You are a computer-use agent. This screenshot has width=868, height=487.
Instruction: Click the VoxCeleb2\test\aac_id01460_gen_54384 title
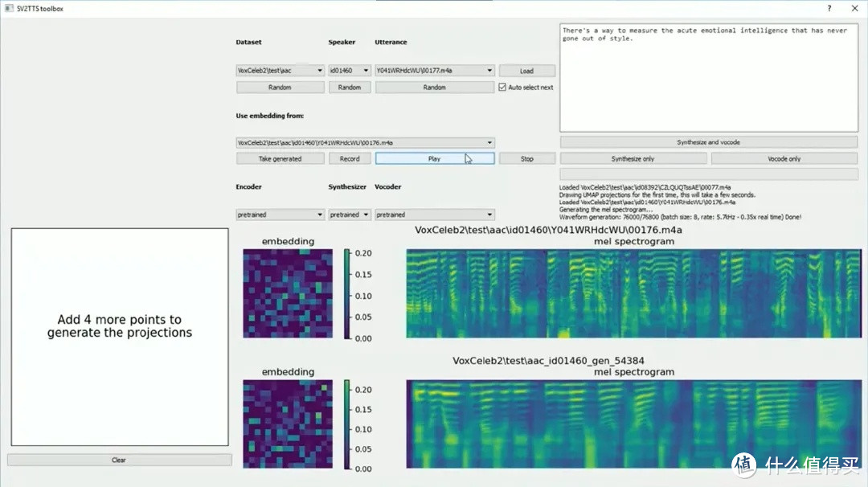click(548, 361)
